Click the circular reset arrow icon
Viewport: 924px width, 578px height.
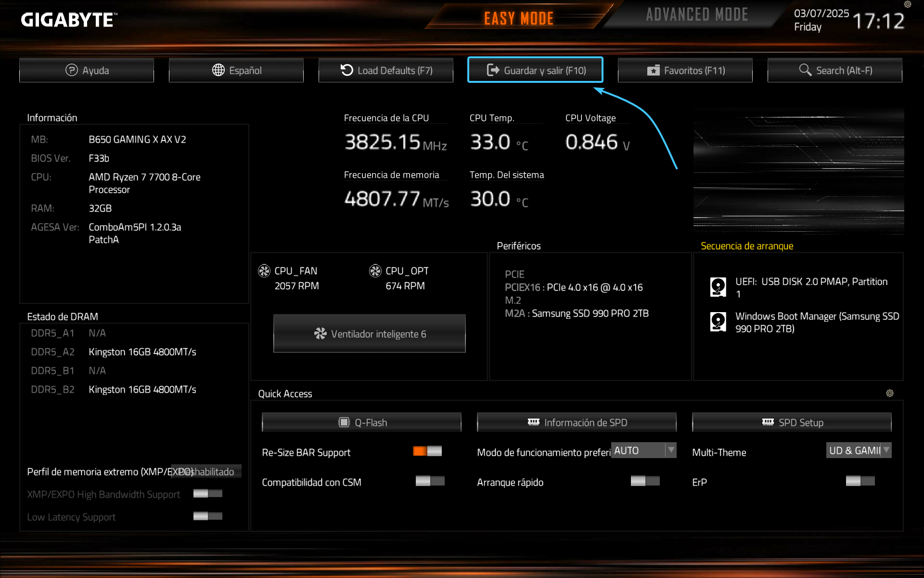click(347, 70)
